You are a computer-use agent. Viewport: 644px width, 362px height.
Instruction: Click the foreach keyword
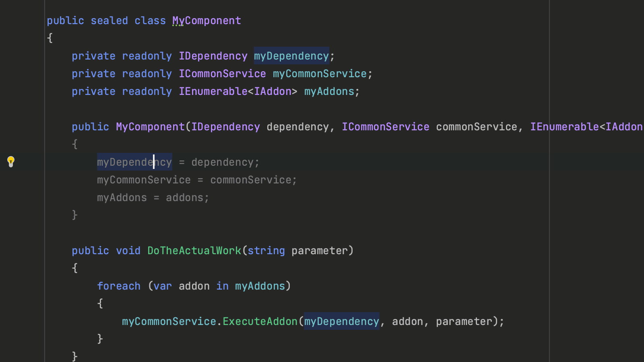click(x=119, y=286)
